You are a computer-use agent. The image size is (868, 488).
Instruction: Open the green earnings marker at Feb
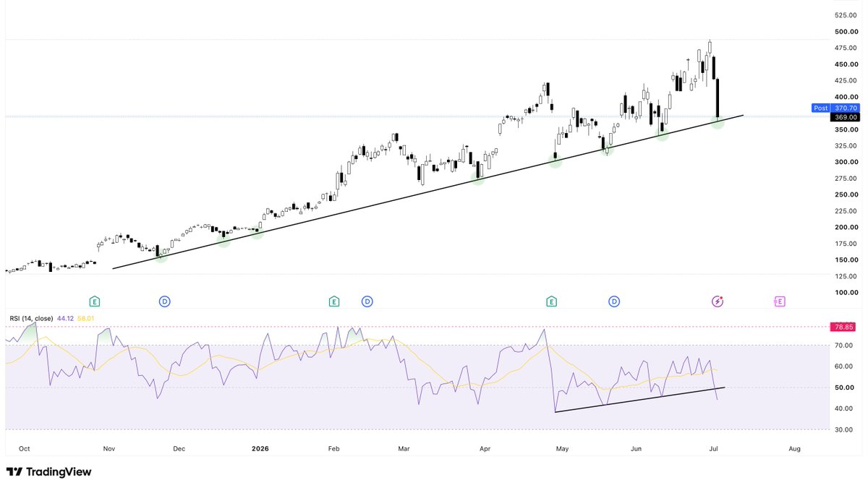tap(333, 301)
